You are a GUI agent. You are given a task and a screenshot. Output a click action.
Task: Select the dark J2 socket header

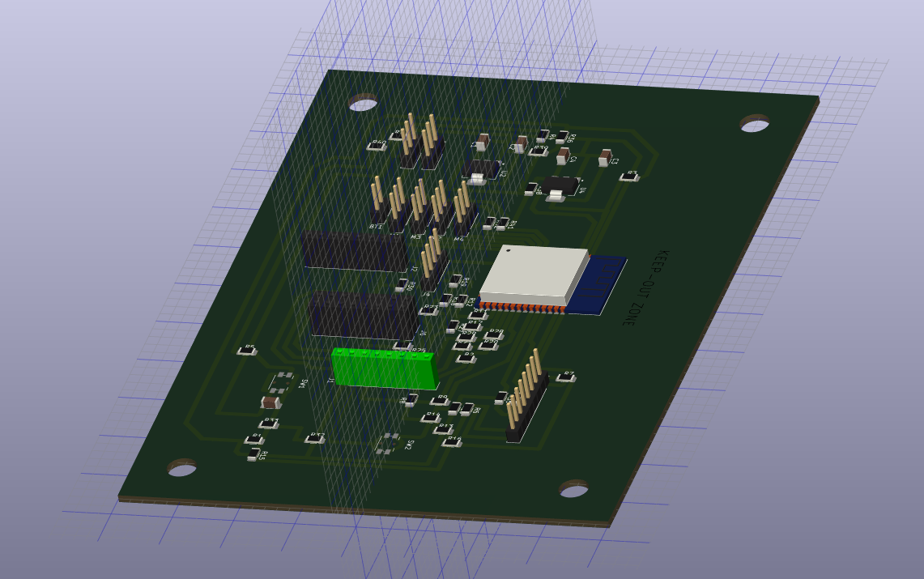pyautogui.click(x=356, y=252)
